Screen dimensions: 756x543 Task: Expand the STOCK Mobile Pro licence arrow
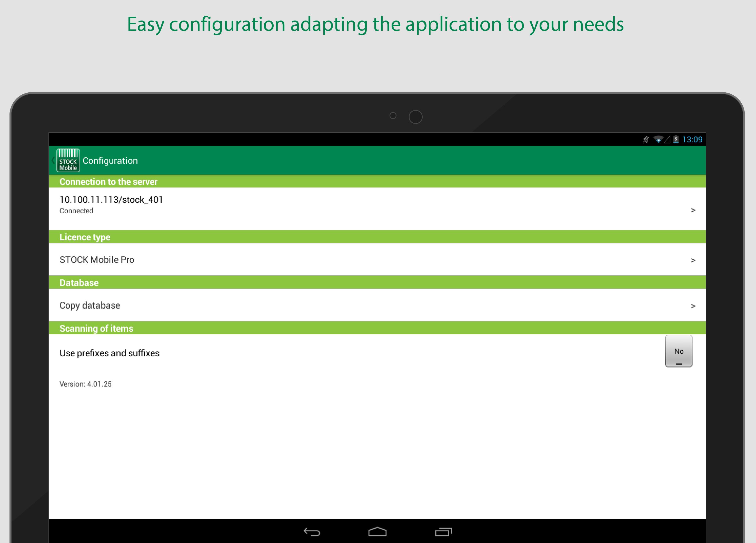(693, 260)
